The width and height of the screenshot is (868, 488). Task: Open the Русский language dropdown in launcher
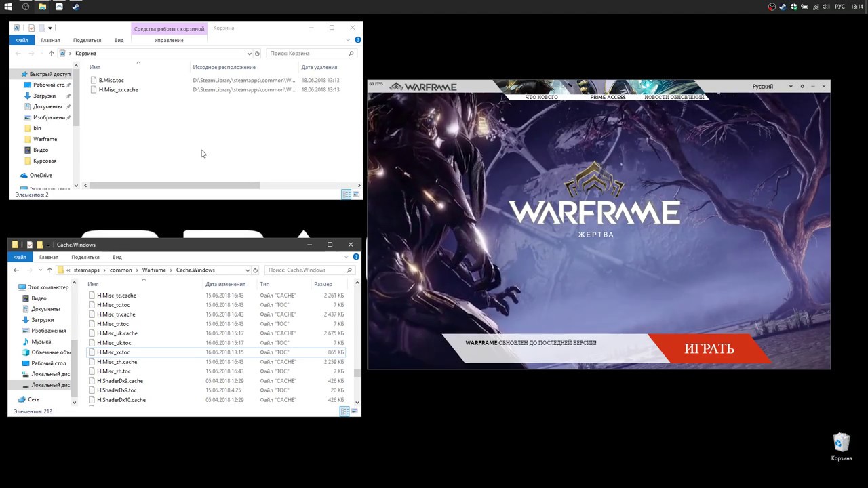pos(772,86)
